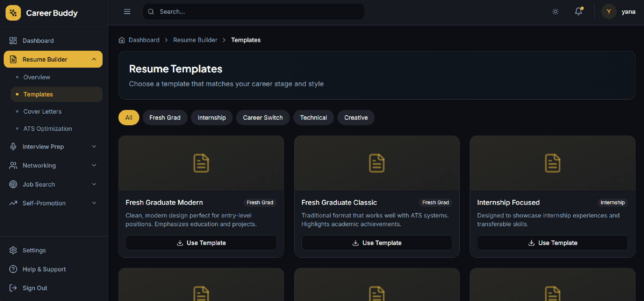Collapse the Resume Builder section chevron
The image size is (644, 301).
click(94, 59)
